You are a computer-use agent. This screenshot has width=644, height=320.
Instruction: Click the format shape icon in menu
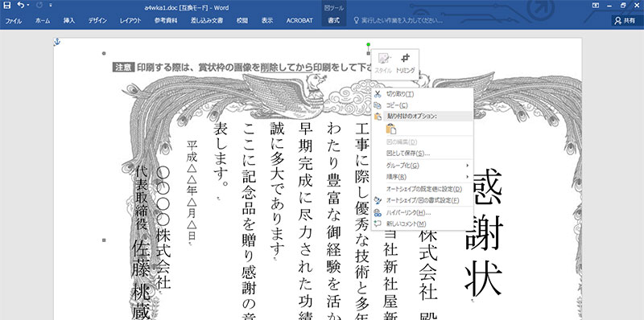click(378, 200)
